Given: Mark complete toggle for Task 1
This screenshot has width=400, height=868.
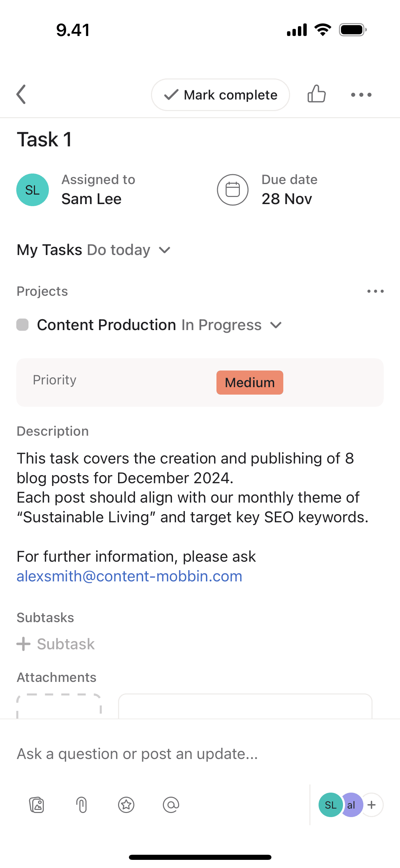Looking at the screenshot, I should pyautogui.click(x=221, y=95).
